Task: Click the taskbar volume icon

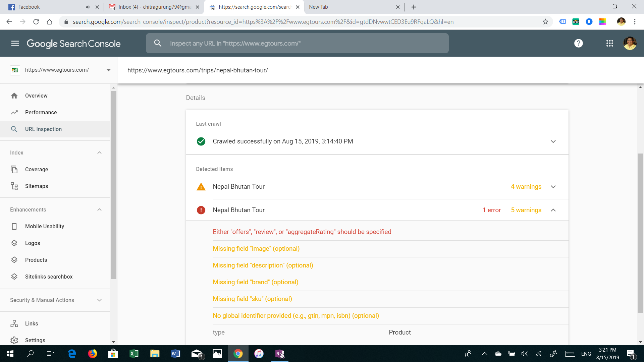Action: [525, 354]
